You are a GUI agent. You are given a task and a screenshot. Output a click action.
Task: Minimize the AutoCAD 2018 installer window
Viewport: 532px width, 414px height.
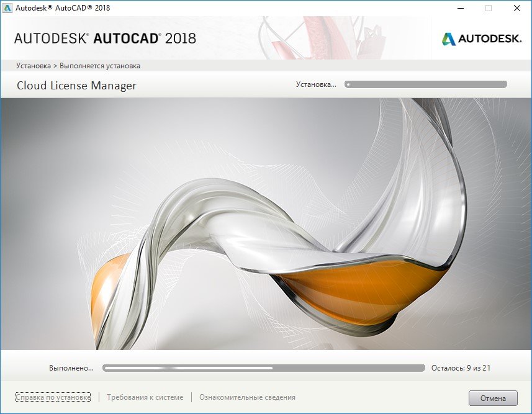coord(461,8)
